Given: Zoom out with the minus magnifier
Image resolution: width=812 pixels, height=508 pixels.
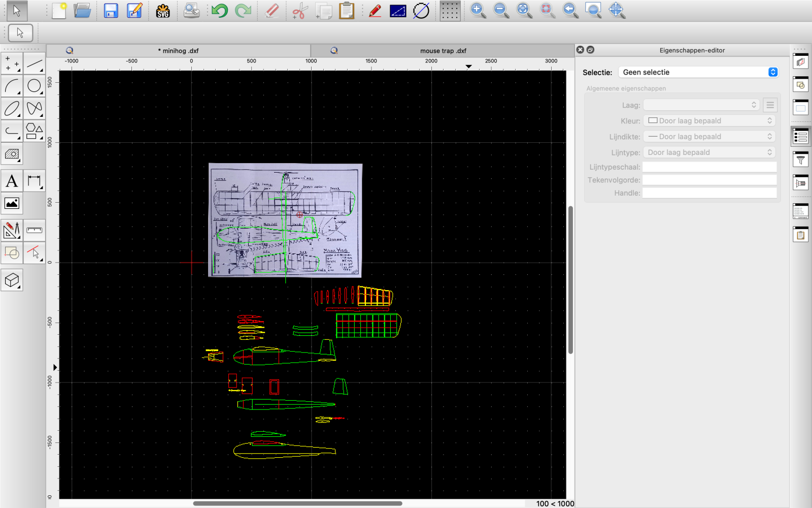Looking at the screenshot, I should pyautogui.click(x=501, y=10).
